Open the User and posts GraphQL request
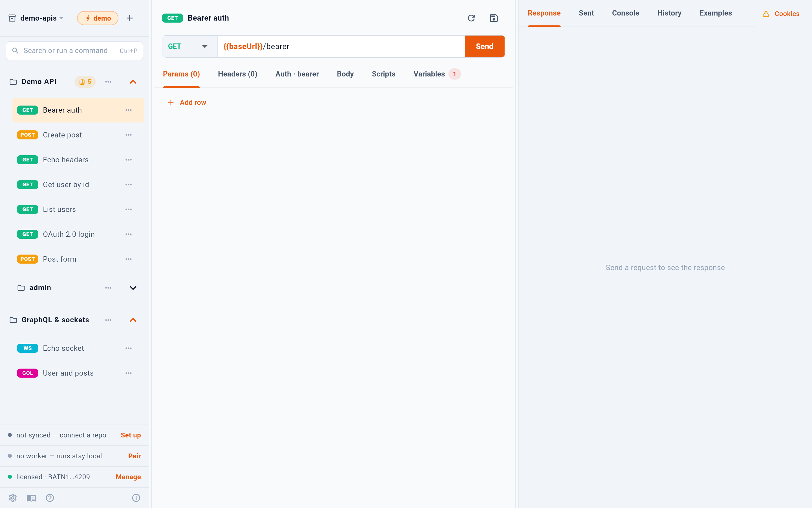 coord(78,373)
